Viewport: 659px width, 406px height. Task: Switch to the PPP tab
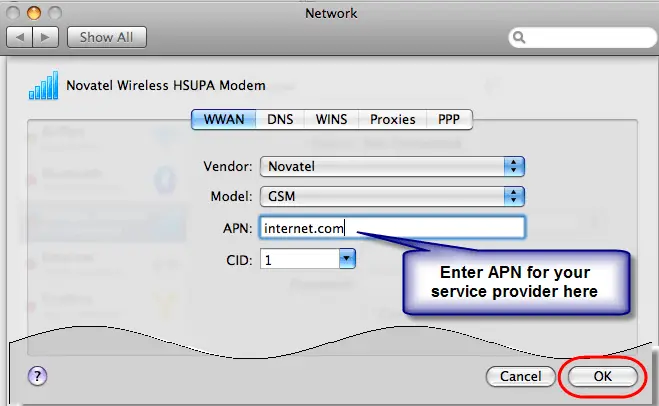pyautogui.click(x=449, y=119)
